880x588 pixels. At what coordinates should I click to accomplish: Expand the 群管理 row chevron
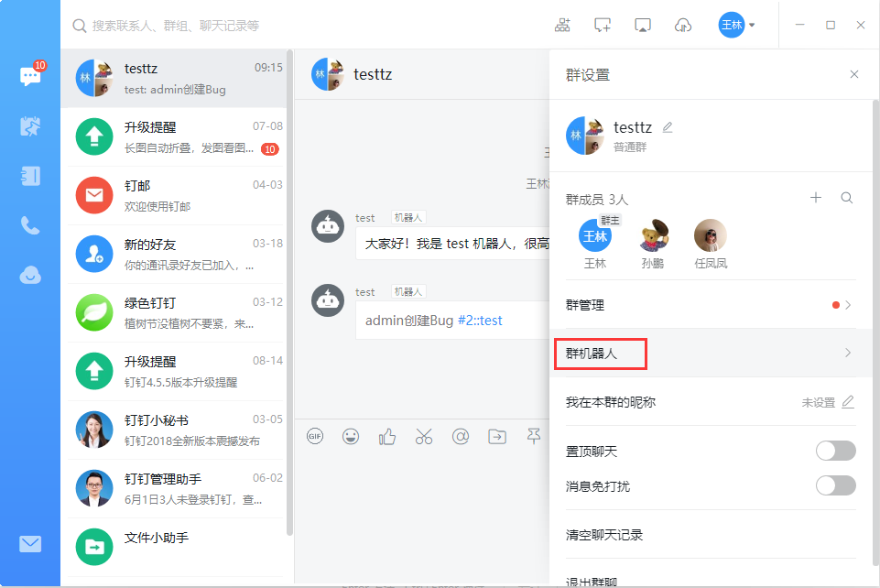tap(848, 305)
